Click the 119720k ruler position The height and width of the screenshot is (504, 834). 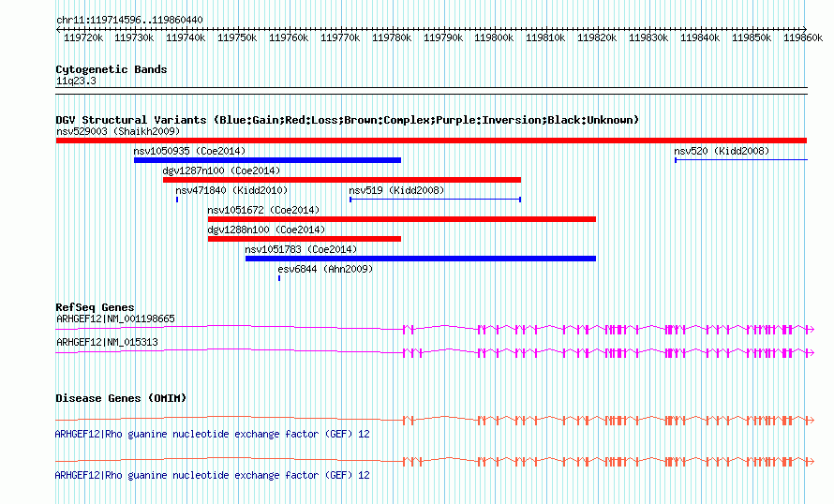tap(83, 37)
